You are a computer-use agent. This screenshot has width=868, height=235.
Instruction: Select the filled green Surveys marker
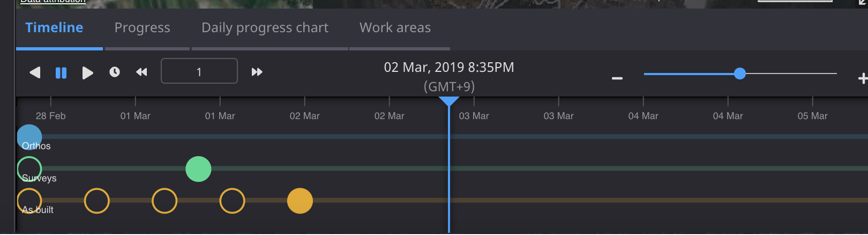[198, 169]
